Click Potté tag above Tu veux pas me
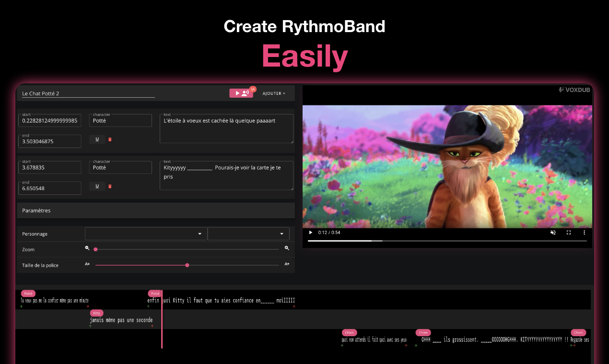609x364 pixels. point(28,293)
